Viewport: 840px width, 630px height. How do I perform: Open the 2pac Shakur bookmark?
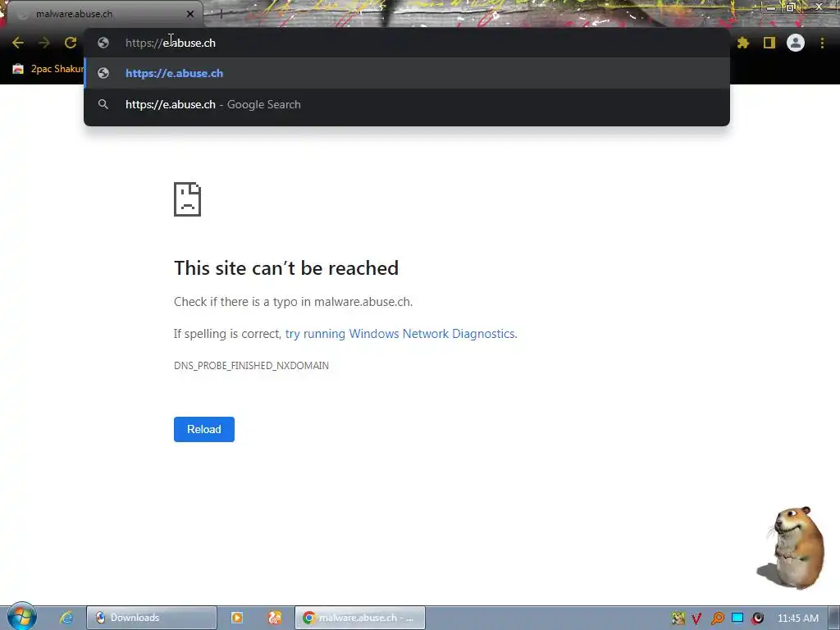[x=48, y=69]
